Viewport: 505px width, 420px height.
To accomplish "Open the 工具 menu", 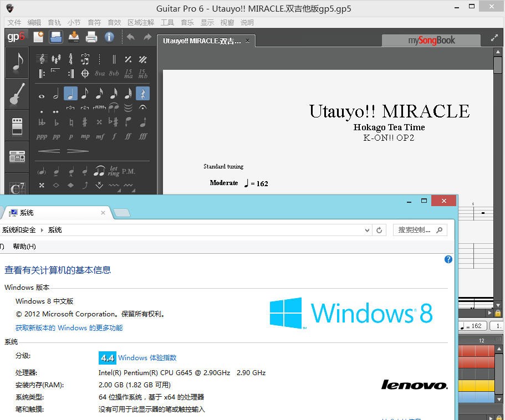I will (167, 23).
